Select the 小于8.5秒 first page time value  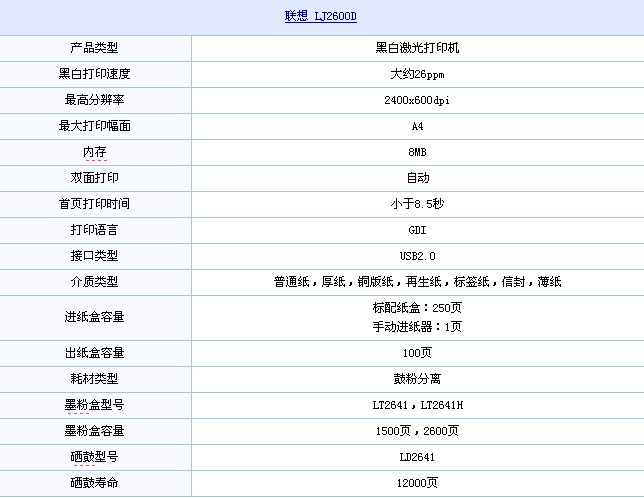coord(417,204)
